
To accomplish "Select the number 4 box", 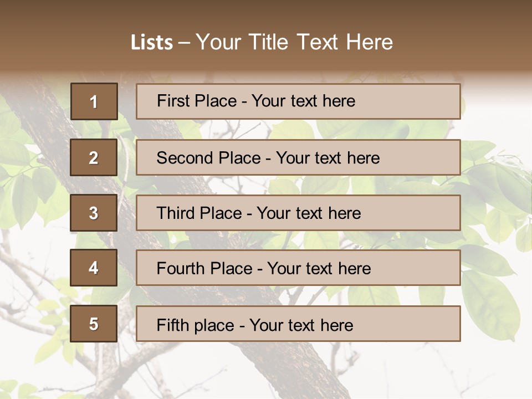I will (x=94, y=268).
